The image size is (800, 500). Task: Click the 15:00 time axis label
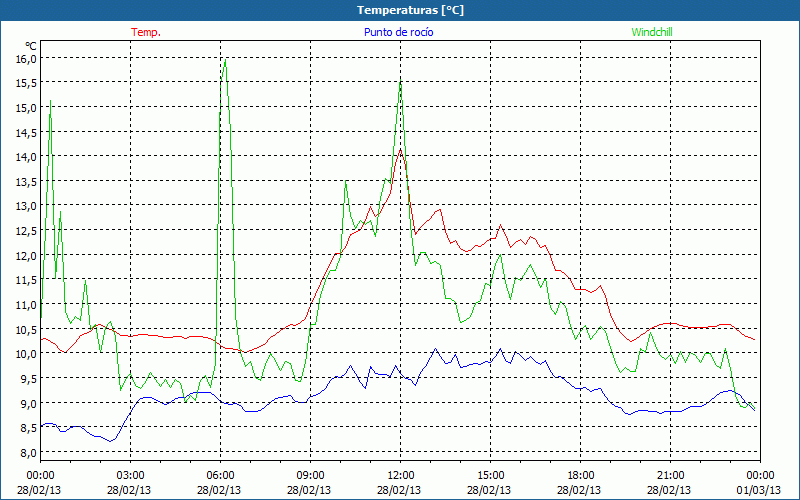point(489,475)
